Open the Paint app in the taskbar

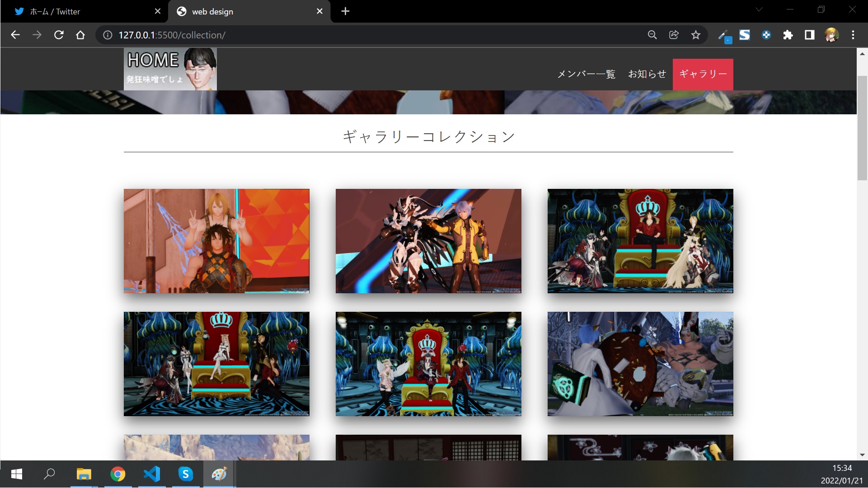[219, 474]
